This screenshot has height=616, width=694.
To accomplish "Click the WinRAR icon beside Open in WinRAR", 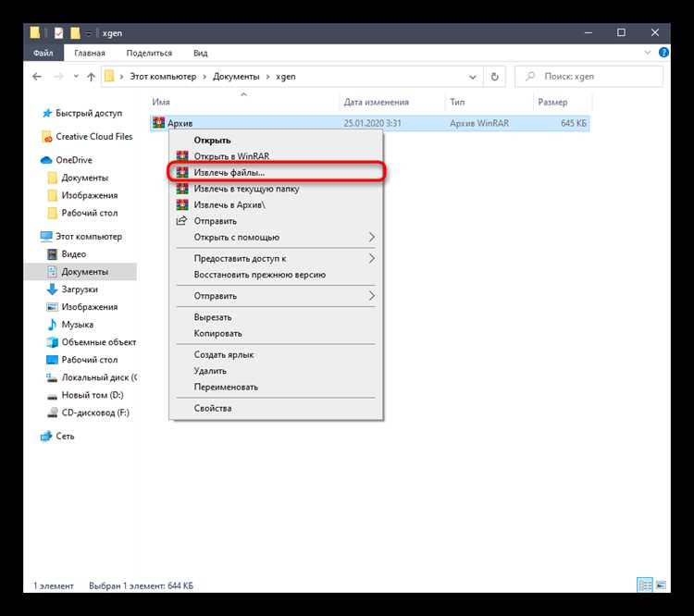I will click(182, 156).
